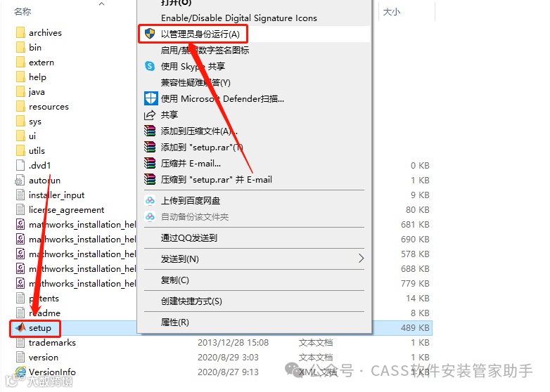The image size is (550, 392).
Task: Click the Skype icon in context menu
Action: point(150,66)
